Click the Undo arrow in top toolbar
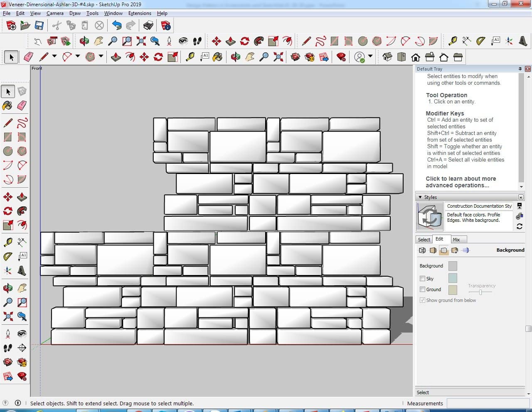Screen dimensions: 532x412 click(x=117, y=26)
